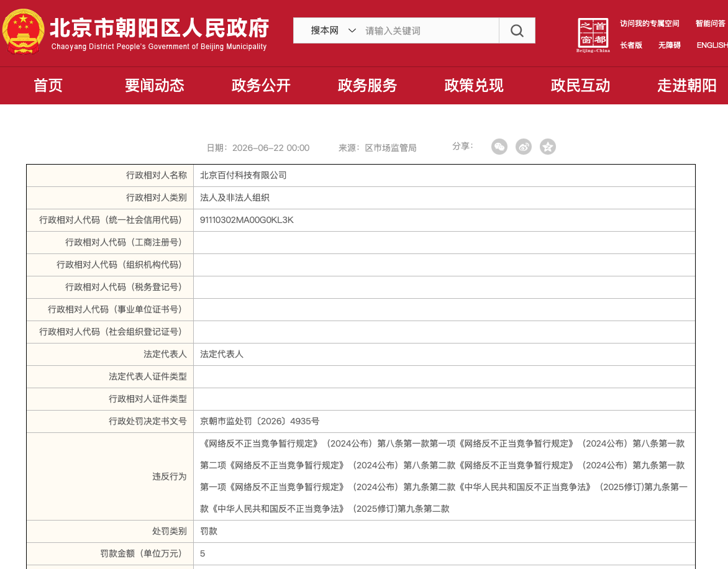728x569 pixels.
Task: Click the keyword search input field
Action: (429, 30)
